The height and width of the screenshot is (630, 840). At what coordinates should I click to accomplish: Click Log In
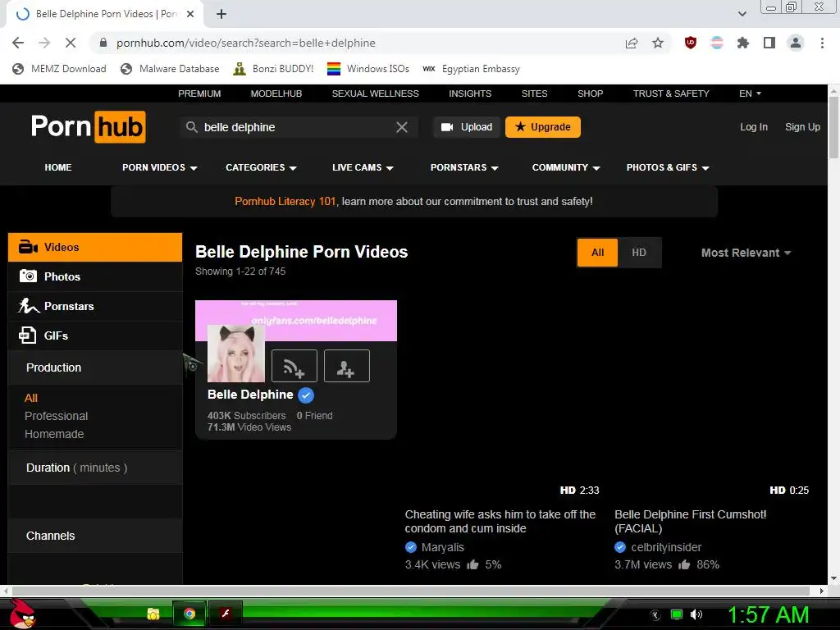(754, 127)
